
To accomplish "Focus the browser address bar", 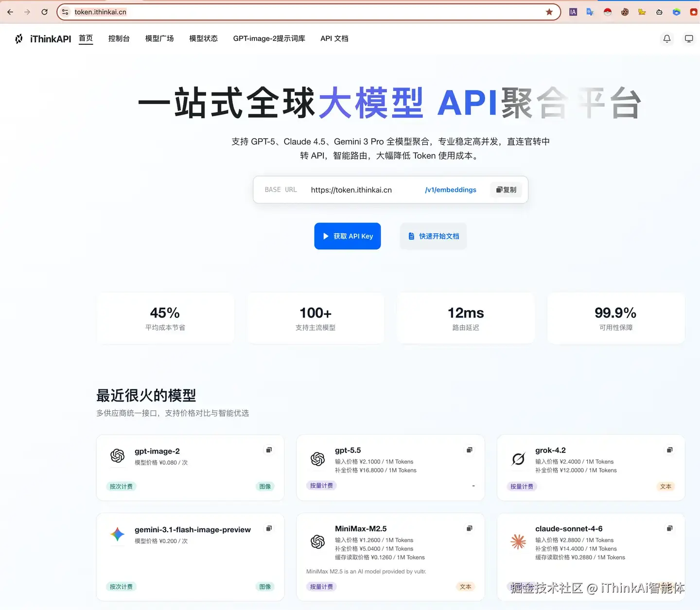I will (309, 12).
